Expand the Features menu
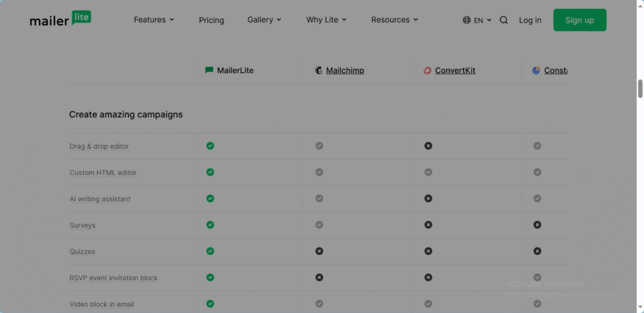This screenshot has height=313, width=644. [x=154, y=20]
